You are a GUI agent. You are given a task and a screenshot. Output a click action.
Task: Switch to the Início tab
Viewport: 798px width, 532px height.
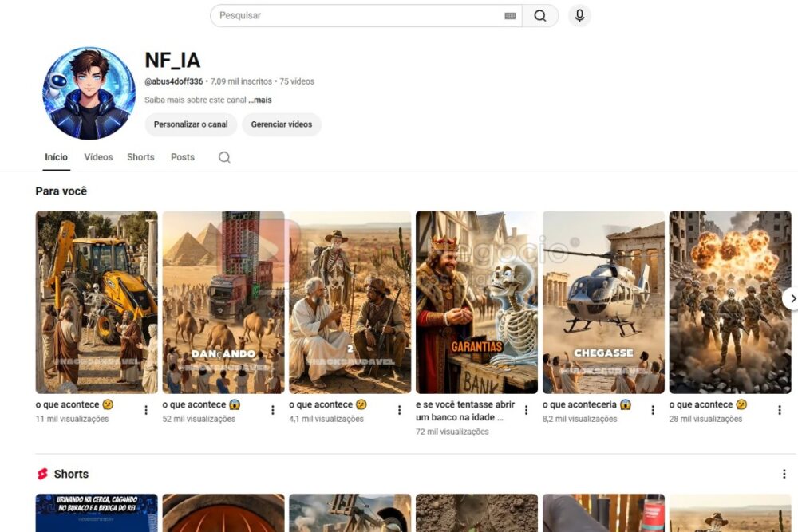pyautogui.click(x=56, y=157)
